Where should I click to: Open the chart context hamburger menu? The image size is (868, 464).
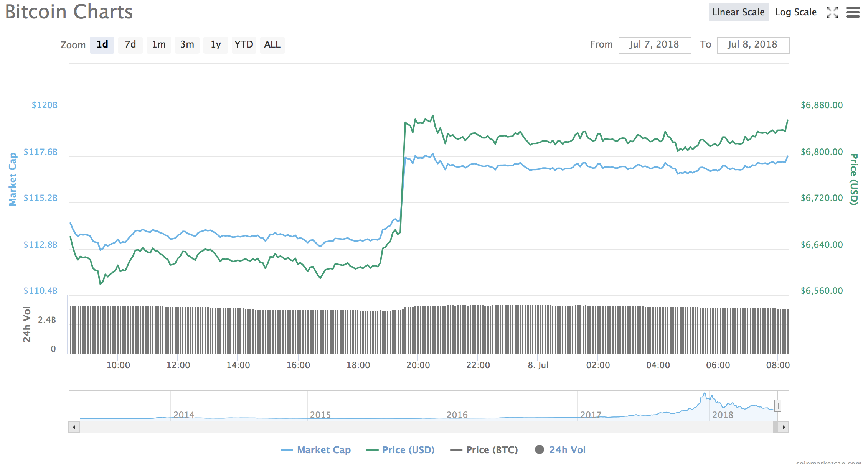click(853, 12)
